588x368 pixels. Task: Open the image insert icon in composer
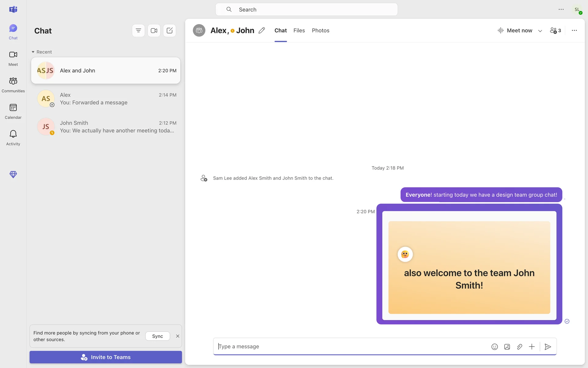click(507, 347)
